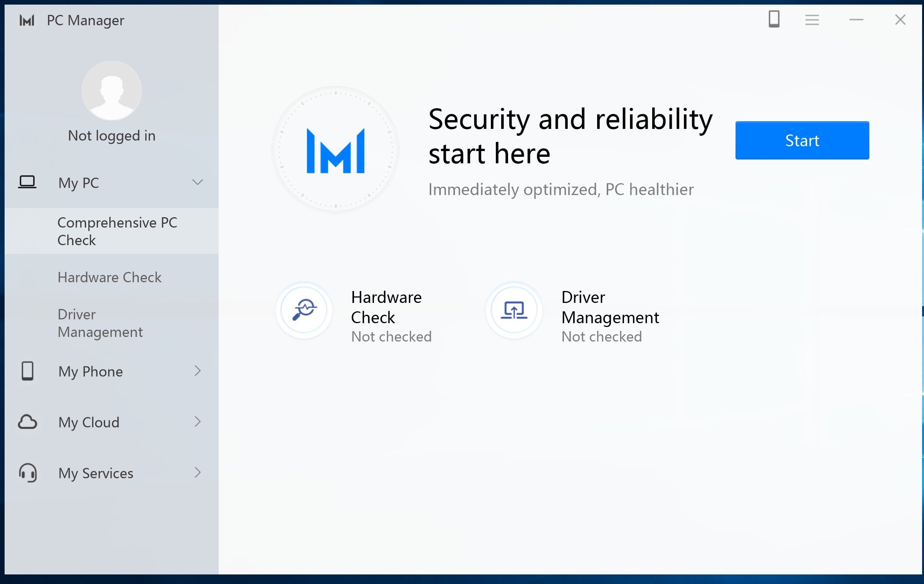This screenshot has width=924, height=584.
Task: Expand the My Phone section
Action: 110,371
